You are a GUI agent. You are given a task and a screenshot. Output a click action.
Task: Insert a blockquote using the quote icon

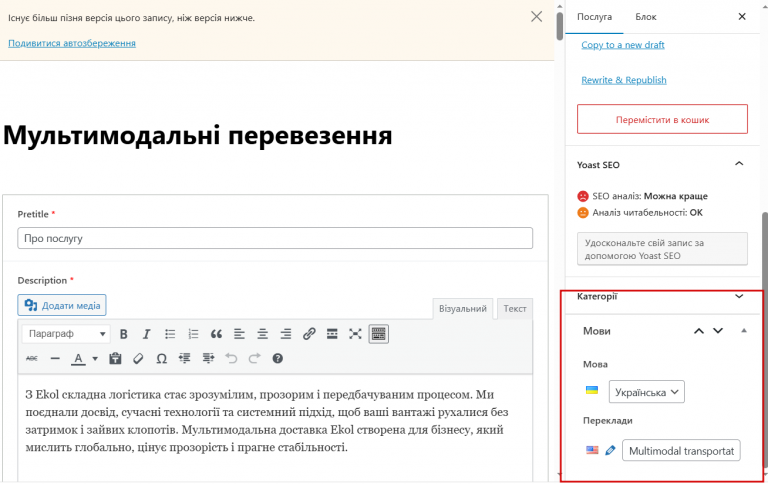pos(216,334)
